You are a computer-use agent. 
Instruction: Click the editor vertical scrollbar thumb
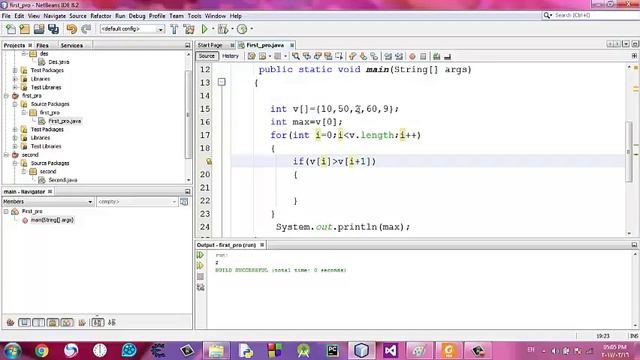pyautogui.click(x=629, y=152)
